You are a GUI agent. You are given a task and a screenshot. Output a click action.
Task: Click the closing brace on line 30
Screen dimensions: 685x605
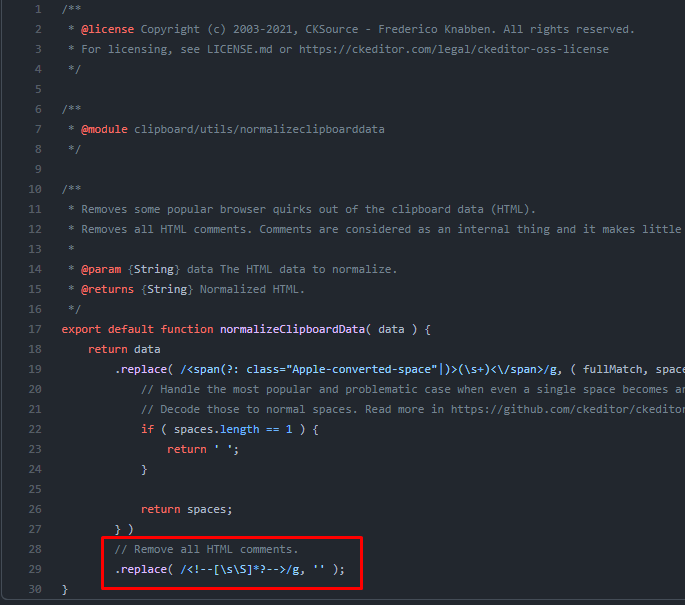click(x=65, y=589)
